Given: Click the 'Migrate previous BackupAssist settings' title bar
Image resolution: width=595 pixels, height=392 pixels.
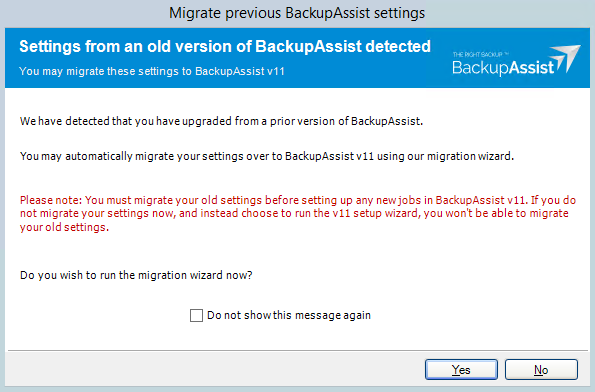Looking at the screenshot, I should [x=297, y=13].
